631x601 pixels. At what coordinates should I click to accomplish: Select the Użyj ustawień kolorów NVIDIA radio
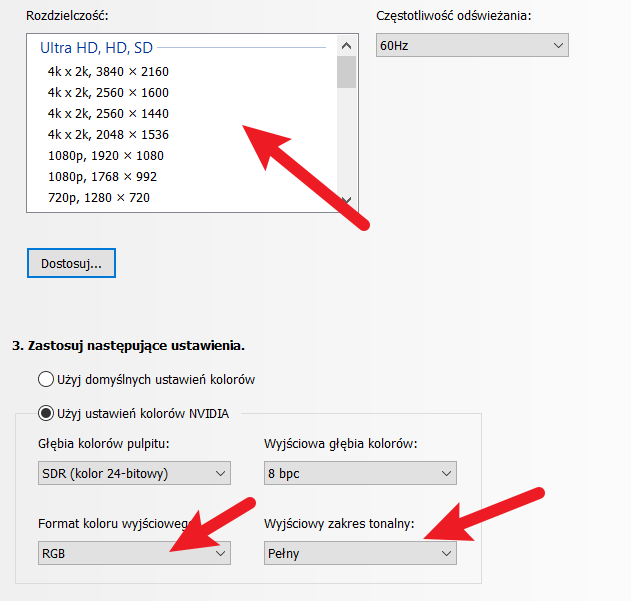point(45,413)
